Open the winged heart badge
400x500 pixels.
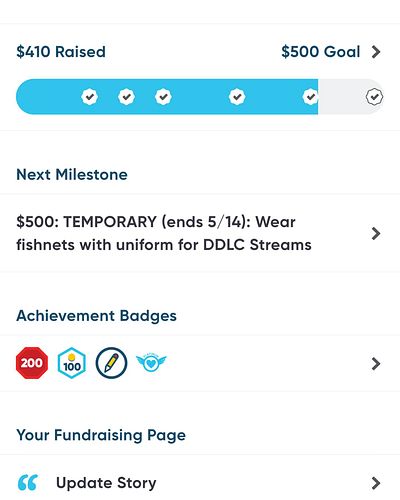pos(151,363)
